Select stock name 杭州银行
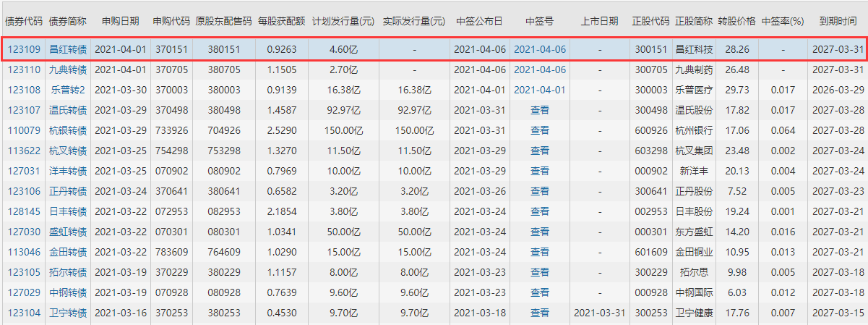Image resolution: width=868 pixels, height=325 pixels. click(x=694, y=131)
